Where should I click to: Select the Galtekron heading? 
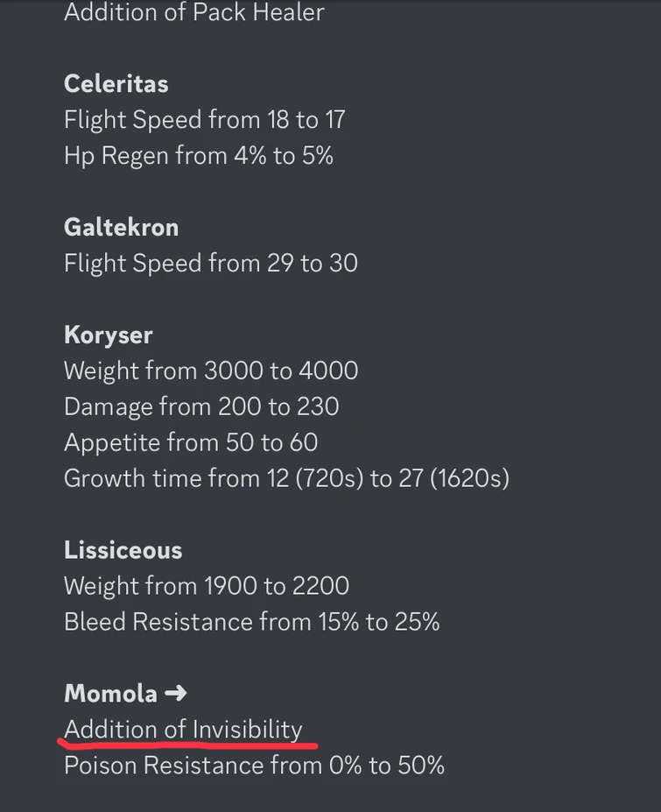pyautogui.click(x=121, y=228)
